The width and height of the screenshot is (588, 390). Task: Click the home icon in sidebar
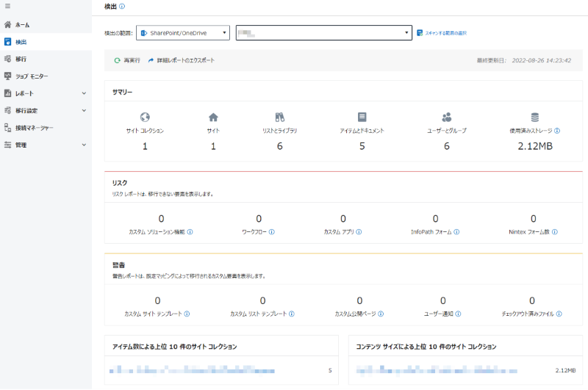(7, 25)
